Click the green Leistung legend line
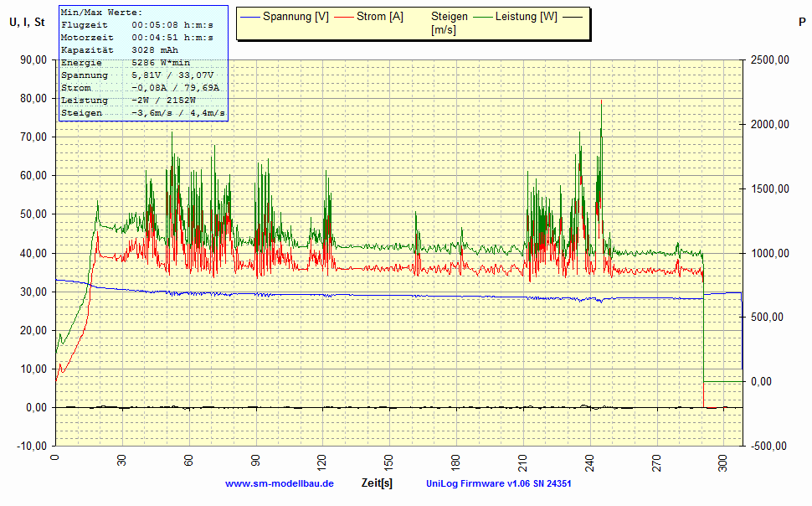 (483, 17)
